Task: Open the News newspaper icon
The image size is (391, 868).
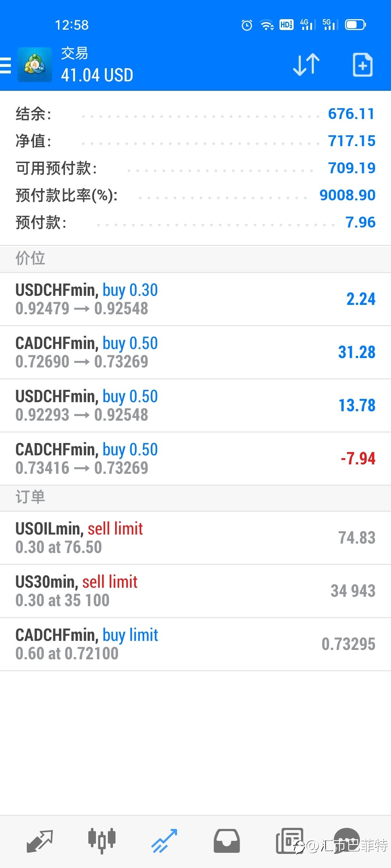Action: [289, 841]
